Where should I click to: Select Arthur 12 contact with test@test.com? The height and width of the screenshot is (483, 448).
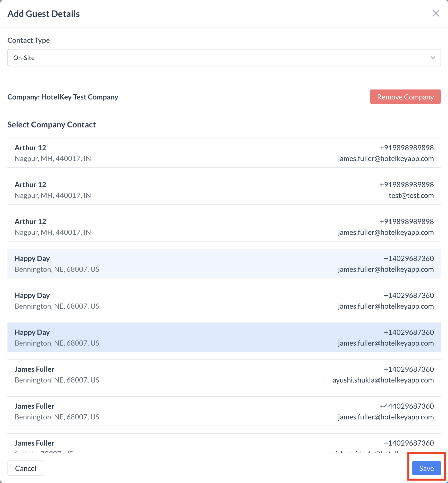coord(224,190)
